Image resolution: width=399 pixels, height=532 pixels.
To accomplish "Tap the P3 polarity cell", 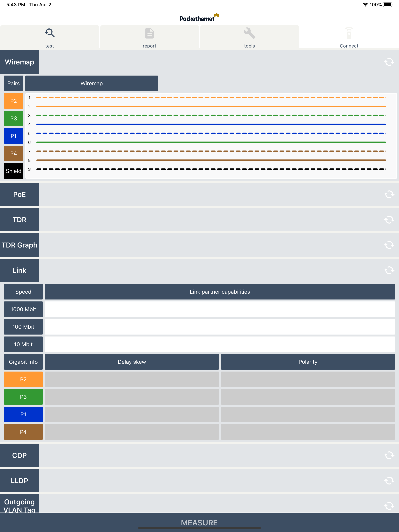I will point(308,397).
